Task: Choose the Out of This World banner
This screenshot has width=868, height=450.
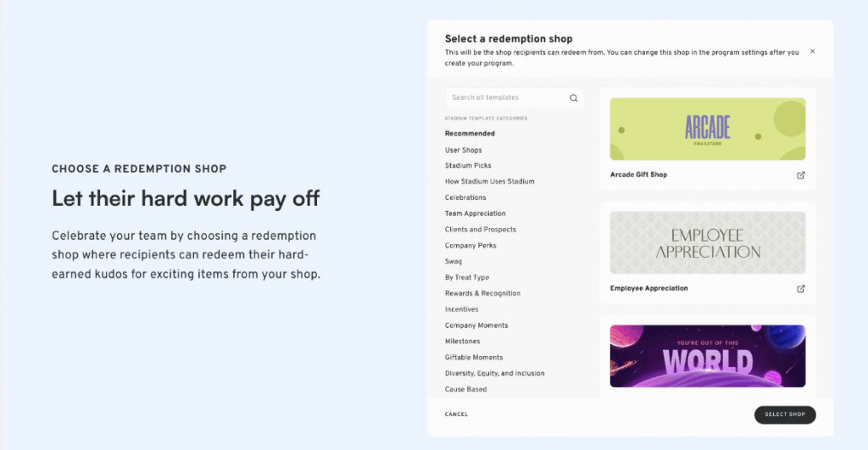Action: tap(708, 356)
